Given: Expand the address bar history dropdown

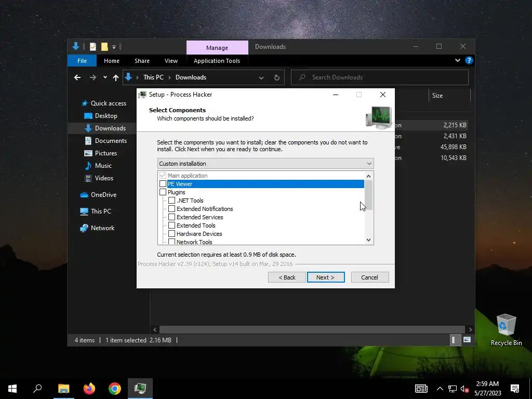Looking at the screenshot, I should click(x=261, y=78).
